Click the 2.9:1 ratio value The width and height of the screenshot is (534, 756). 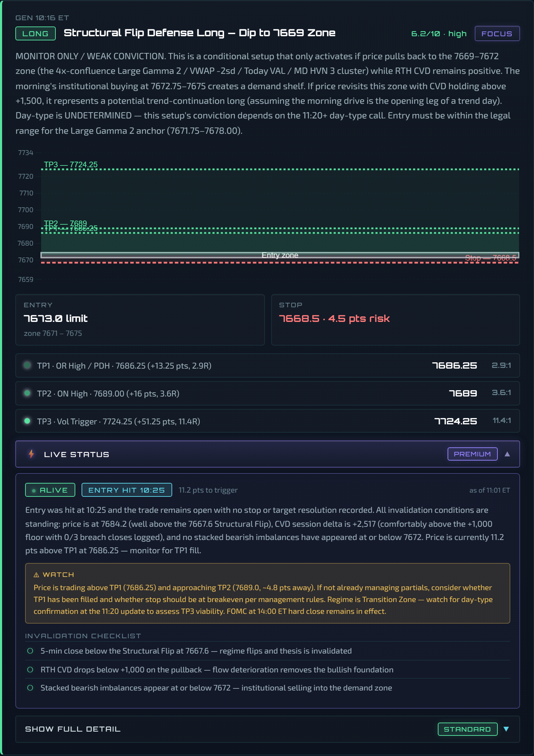click(501, 365)
